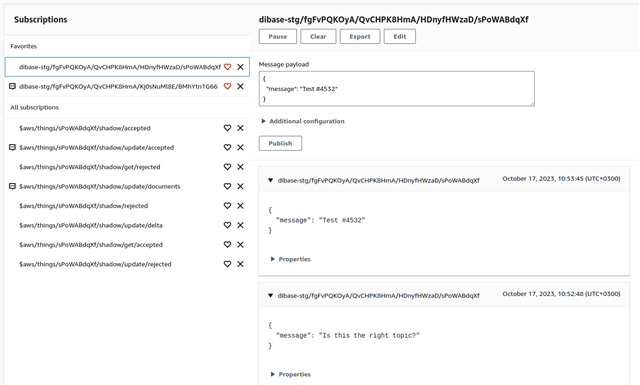Favorite the shadow/accepted subscription heart
Screen dimensions: 640x385
[x=227, y=128]
